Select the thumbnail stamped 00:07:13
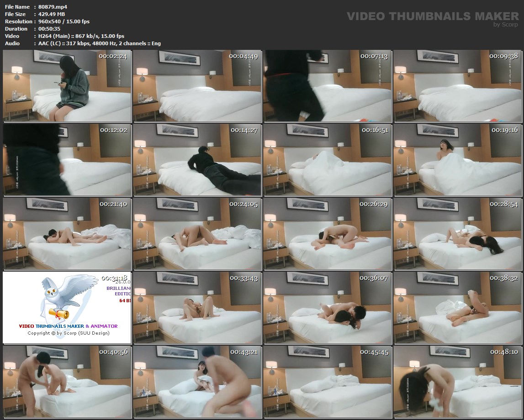 [x=328, y=86]
